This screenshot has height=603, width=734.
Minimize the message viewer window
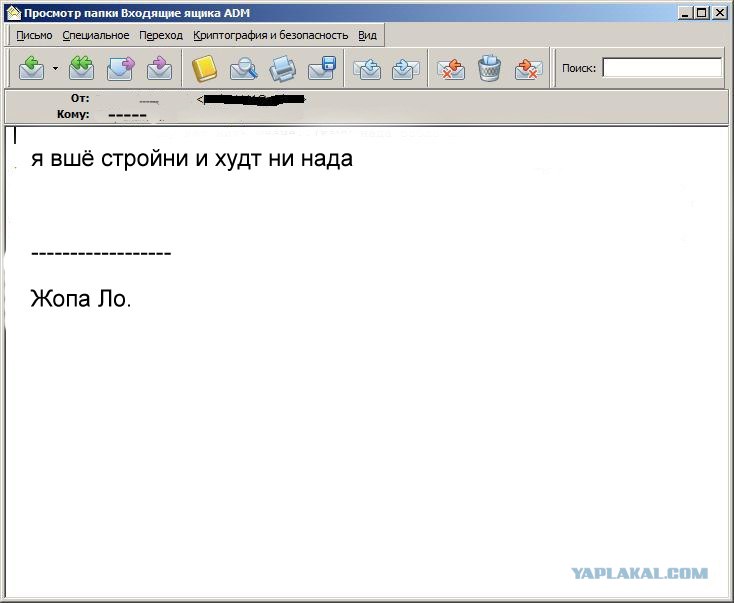click(685, 13)
